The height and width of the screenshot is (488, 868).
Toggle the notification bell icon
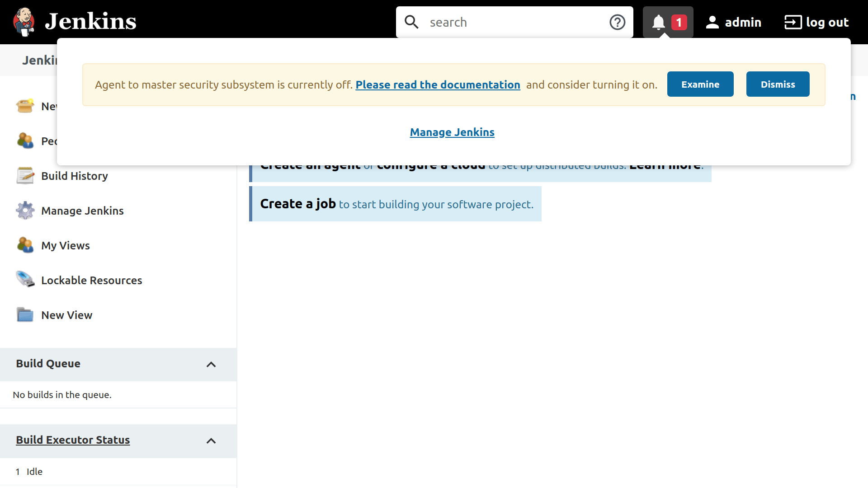tap(658, 22)
